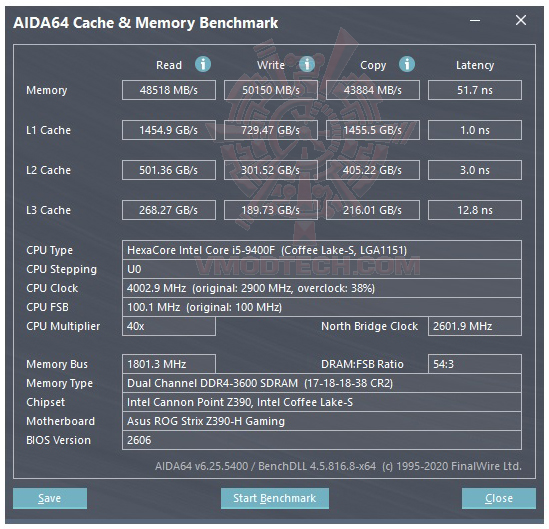Click the Memory Latency 51.7 ns field
The image size is (549, 529).
tap(475, 90)
